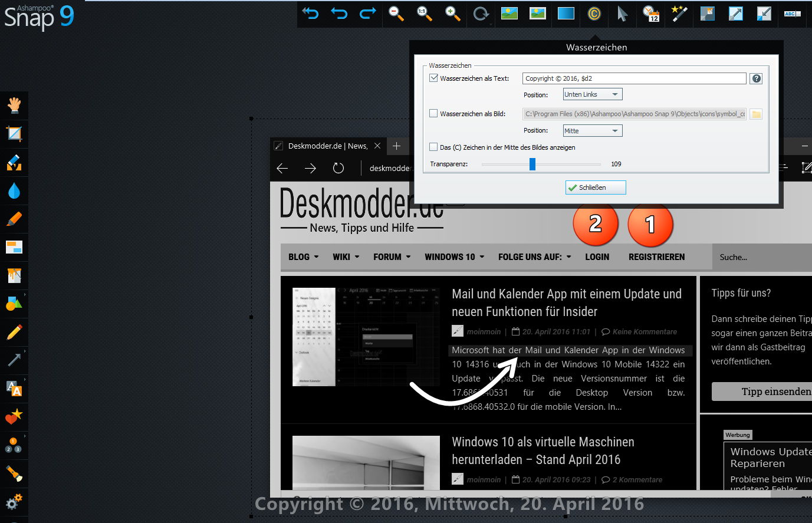Select the water drop blur tool
The height and width of the screenshot is (523, 812).
pos(14,190)
